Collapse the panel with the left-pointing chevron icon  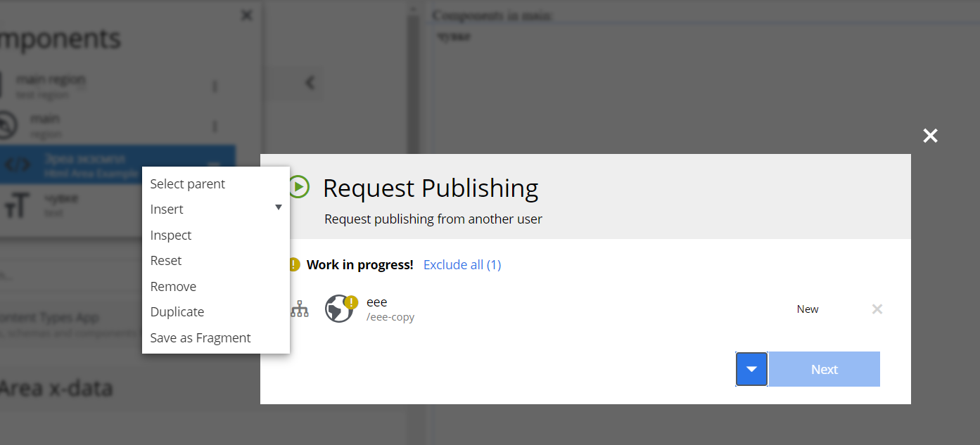coord(310,82)
